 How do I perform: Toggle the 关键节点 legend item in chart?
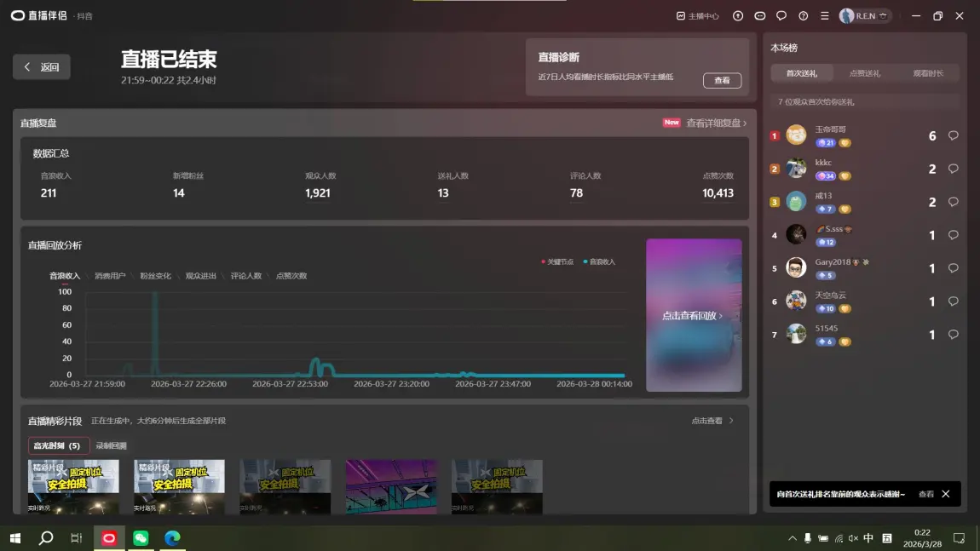tap(558, 261)
